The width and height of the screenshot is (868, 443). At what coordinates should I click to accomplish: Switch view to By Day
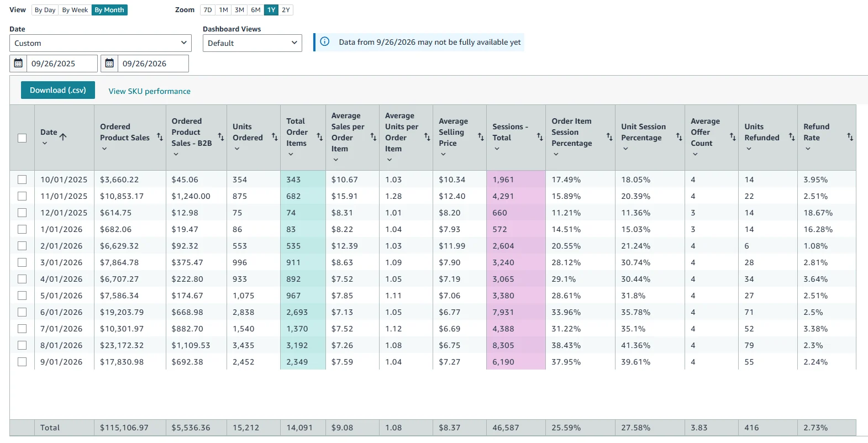click(x=45, y=10)
